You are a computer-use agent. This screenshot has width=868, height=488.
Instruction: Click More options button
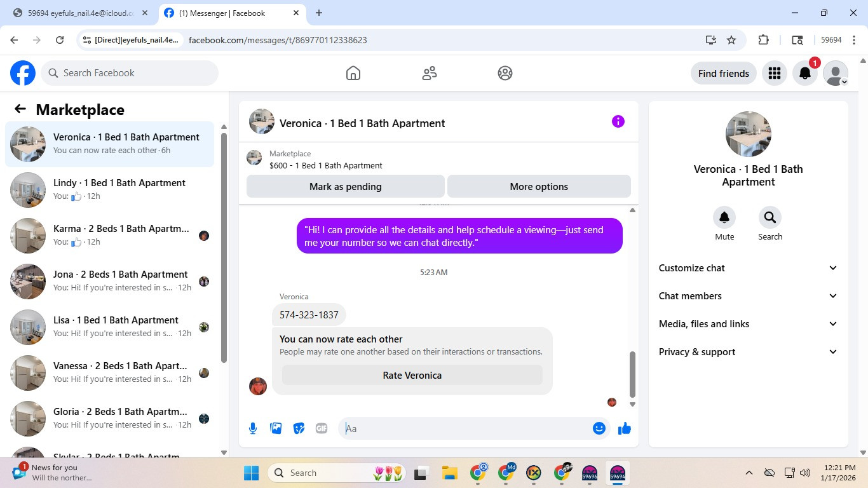coord(539,187)
